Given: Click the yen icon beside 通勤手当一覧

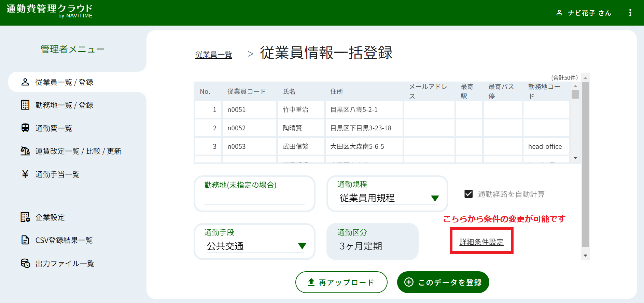Looking at the screenshot, I should (25, 174).
